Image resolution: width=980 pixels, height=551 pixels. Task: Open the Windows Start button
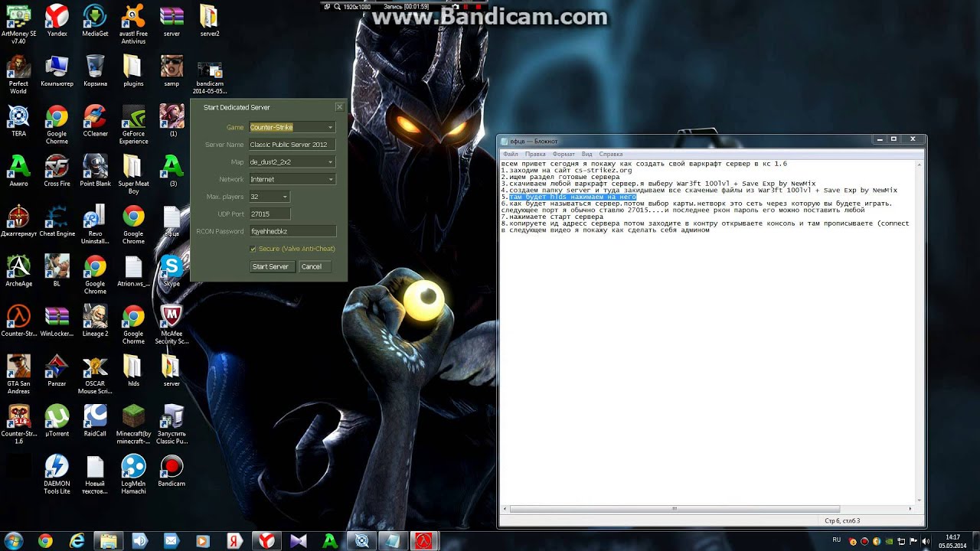coord(13,540)
